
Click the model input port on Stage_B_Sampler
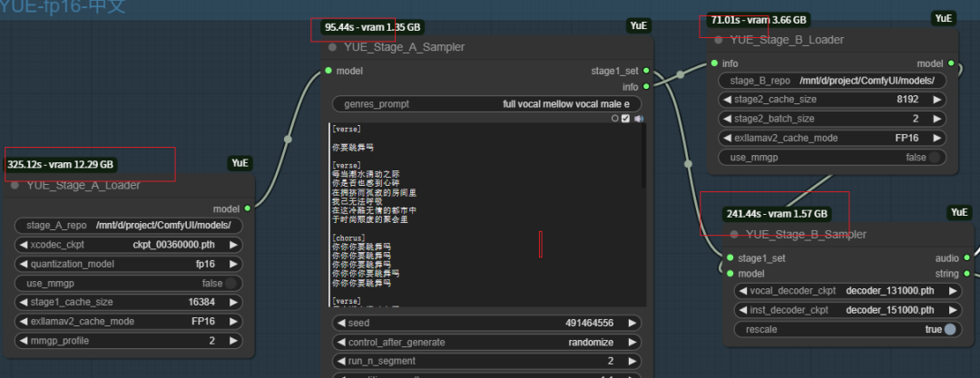coord(730,273)
